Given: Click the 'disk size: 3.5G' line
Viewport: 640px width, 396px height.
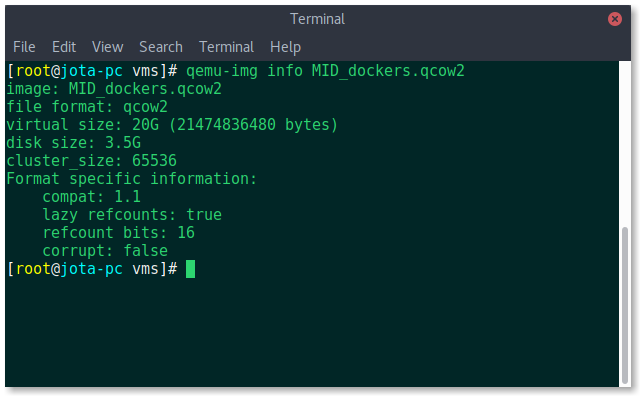Looking at the screenshot, I should pyautogui.click(x=73, y=143).
